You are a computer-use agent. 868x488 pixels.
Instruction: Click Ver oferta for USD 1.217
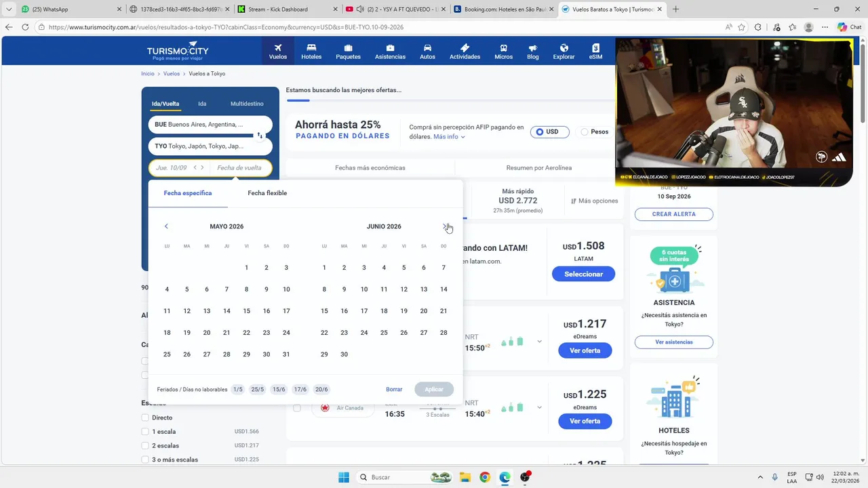[585, 350]
